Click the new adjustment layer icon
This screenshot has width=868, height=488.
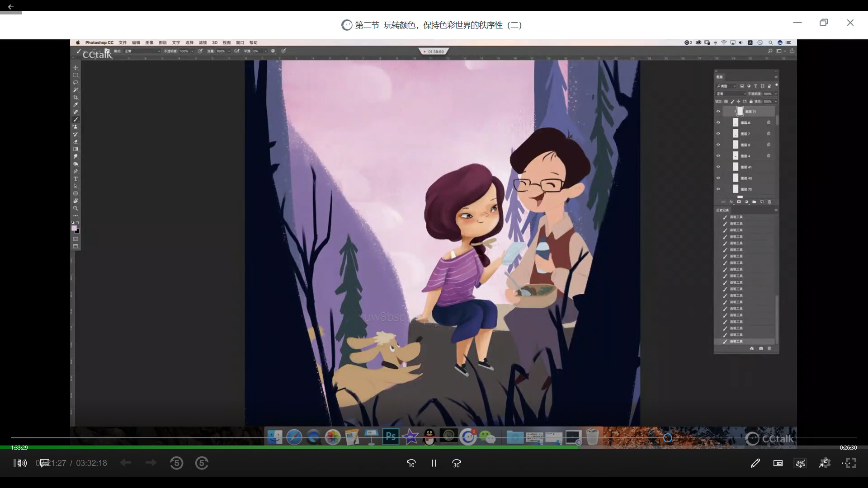746,202
